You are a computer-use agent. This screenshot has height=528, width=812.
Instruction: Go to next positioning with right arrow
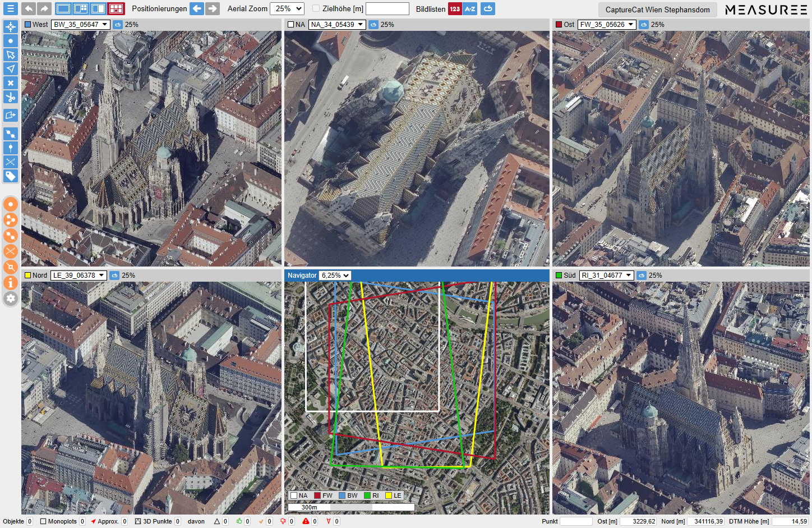pos(213,9)
